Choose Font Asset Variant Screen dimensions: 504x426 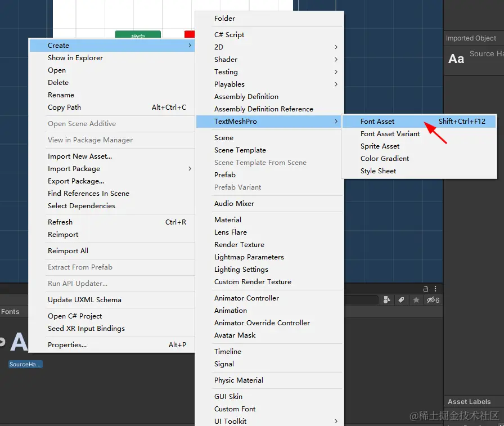coord(419,134)
